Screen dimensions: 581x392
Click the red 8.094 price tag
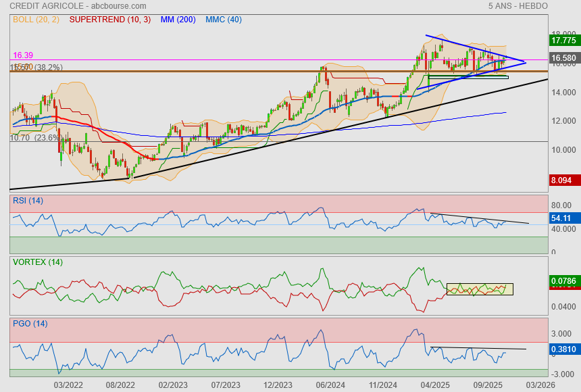563,180
